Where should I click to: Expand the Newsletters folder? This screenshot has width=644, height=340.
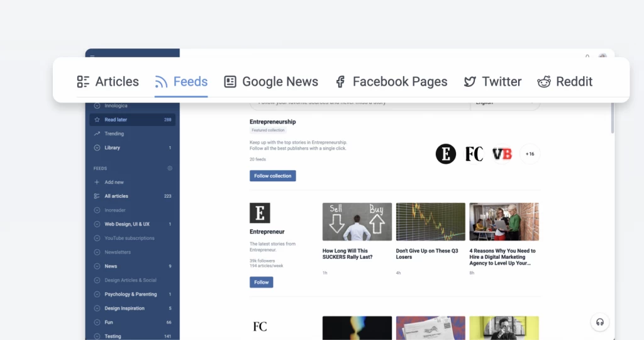[x=97, y=252]
